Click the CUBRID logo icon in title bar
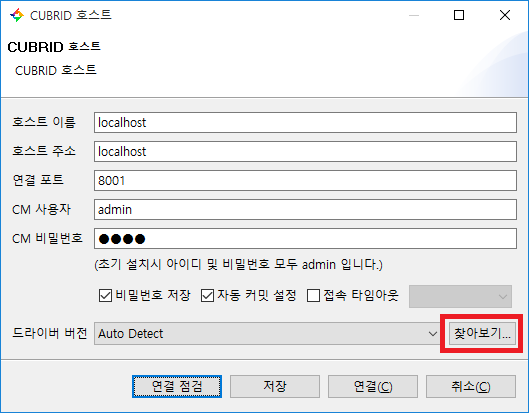529x413 pixels. tap(17, 15)
